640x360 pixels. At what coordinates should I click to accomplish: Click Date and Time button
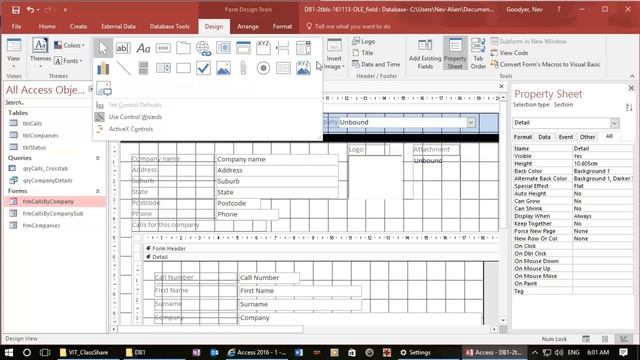point(376,64)
